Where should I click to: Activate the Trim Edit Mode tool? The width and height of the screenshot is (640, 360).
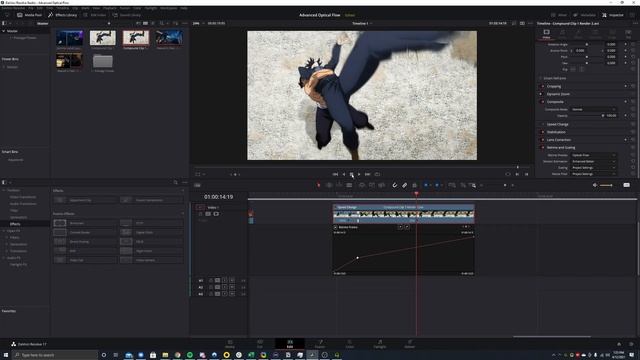point(329,185)
